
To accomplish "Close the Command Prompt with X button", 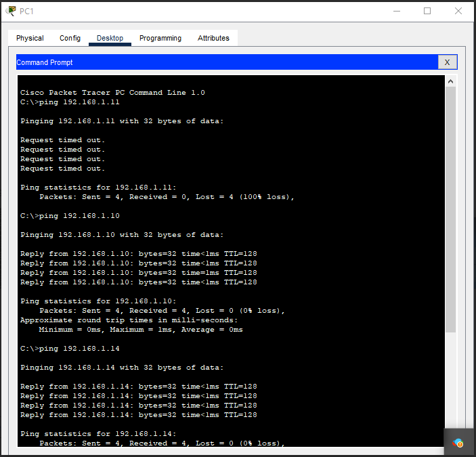I will [447, 62].
